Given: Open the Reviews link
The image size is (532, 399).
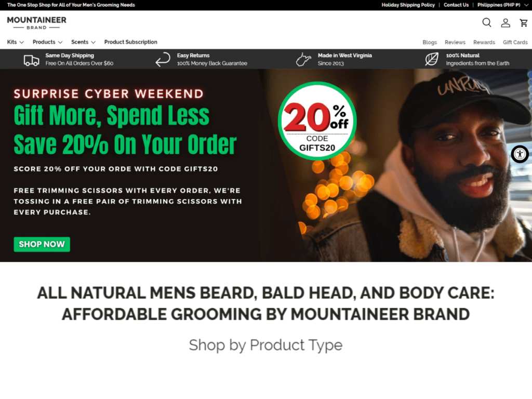Looking at the screenshot, I should coord(455,43).
